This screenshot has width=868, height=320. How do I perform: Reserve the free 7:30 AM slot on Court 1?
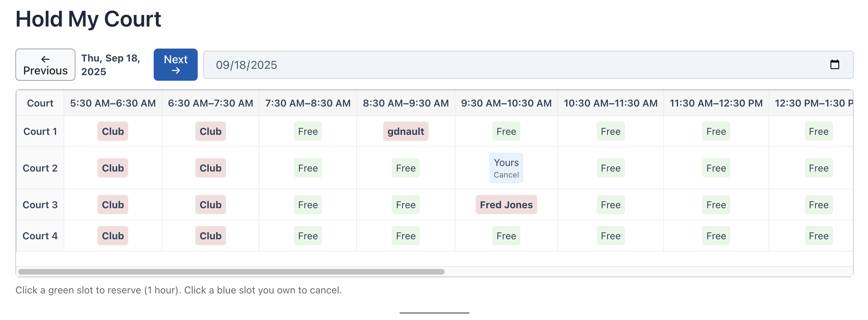click(307, 131)
